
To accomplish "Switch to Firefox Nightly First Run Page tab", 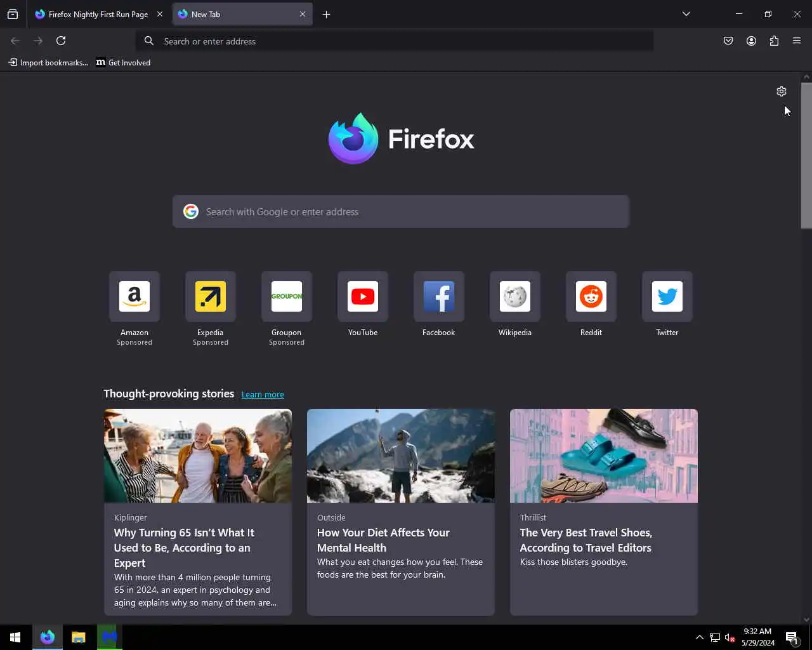I will (97, 14).
